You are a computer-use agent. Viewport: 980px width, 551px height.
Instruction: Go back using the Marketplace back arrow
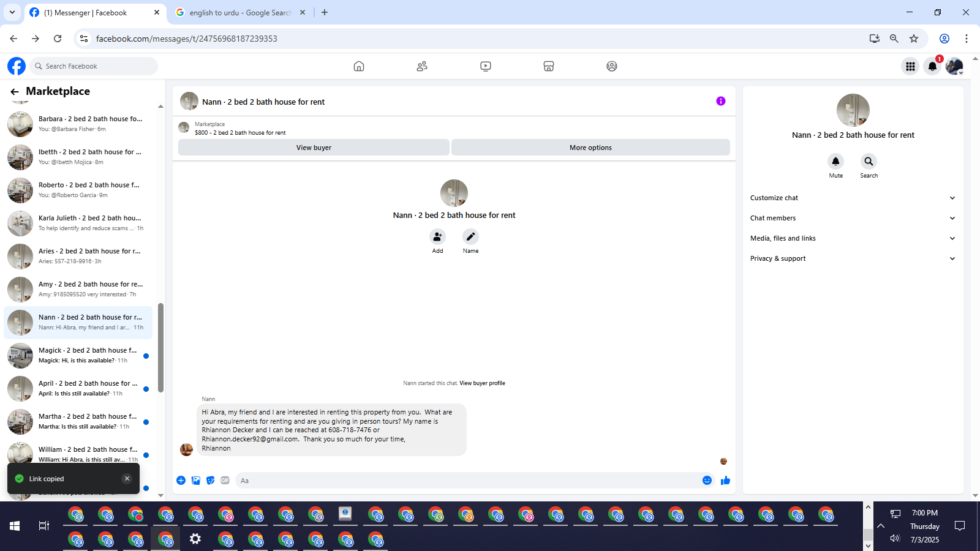tap(15, 92)
